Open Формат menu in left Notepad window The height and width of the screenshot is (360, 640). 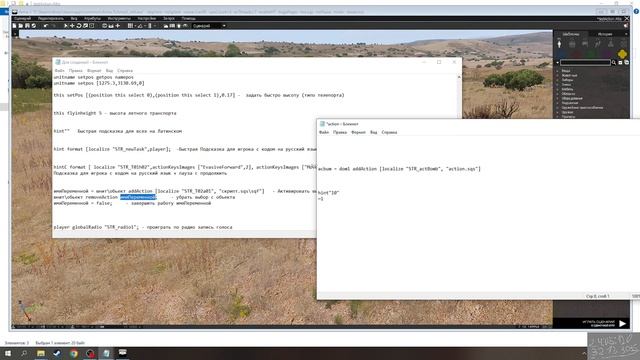94,71
